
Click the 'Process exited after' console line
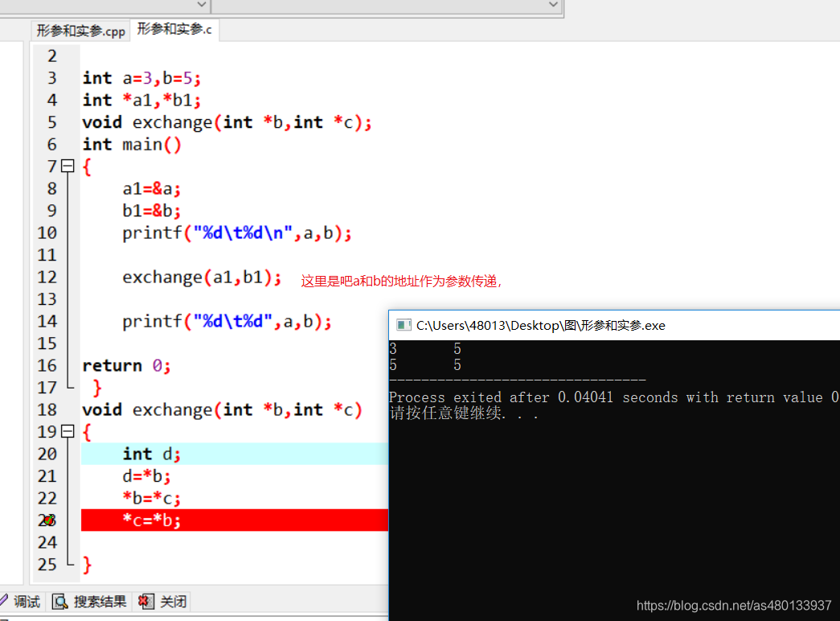(x=614, y=397)
